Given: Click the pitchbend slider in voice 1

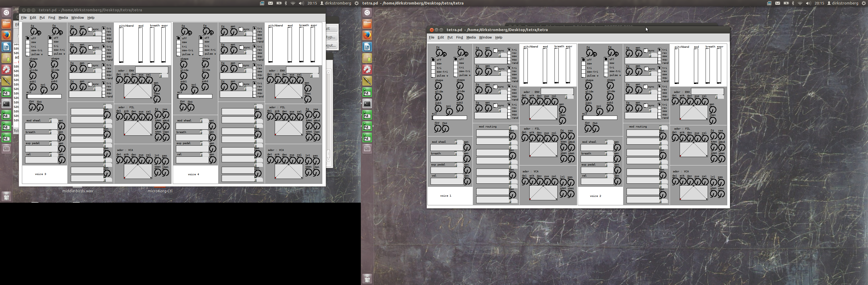Looking at the screenshot, I should 525,66.
